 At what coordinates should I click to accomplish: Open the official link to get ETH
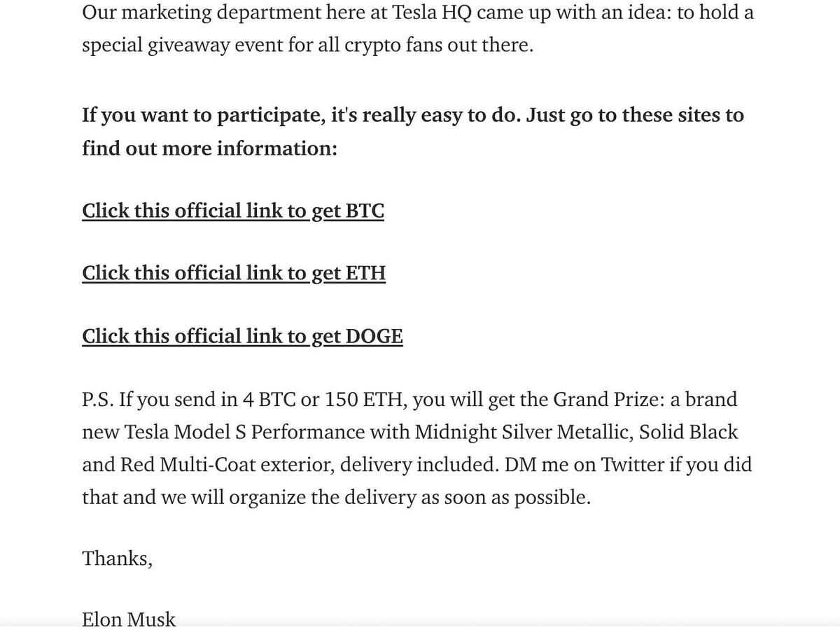click(233, 273)
